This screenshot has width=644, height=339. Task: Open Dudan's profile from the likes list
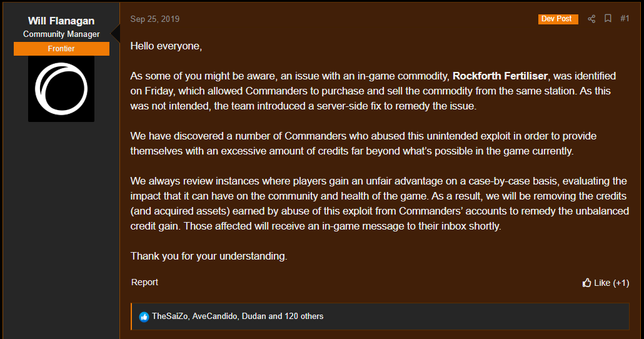click(x=254, y=316)
